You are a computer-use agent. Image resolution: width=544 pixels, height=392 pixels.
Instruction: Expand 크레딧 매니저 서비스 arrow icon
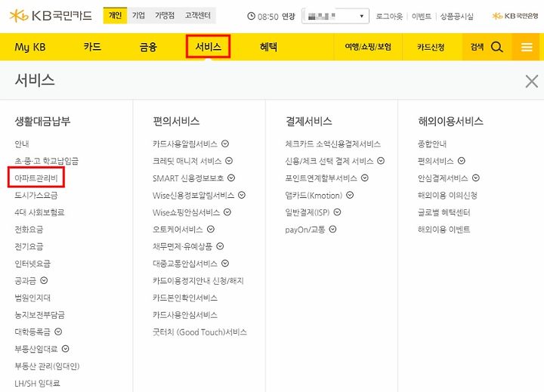pos(229,161)
